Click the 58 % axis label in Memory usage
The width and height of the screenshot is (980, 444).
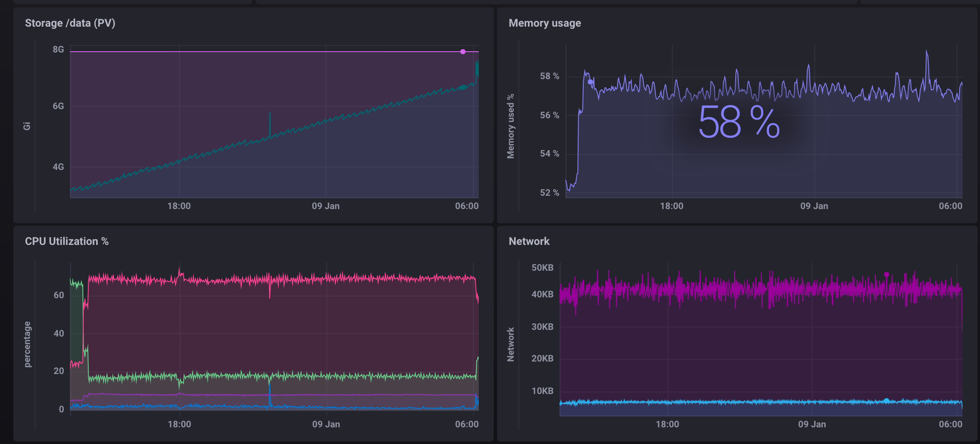coord(550,76)
